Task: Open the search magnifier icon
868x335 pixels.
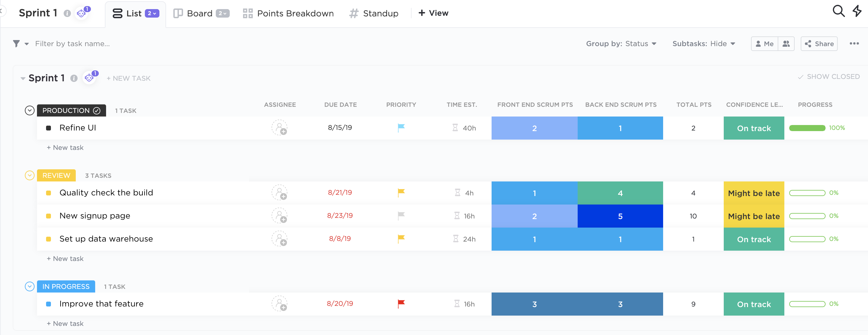Action: coord(838,11)
